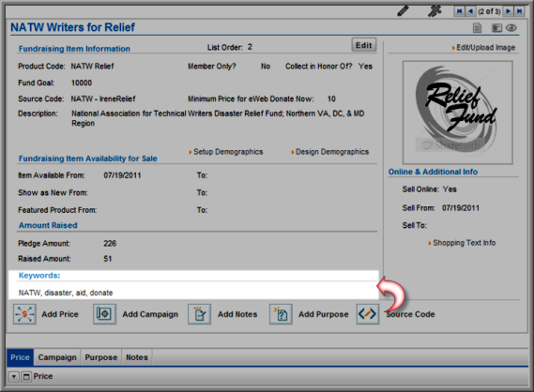Click the pushpin icon at top
This screenshot has height=392, width=534.
point(435,11)
